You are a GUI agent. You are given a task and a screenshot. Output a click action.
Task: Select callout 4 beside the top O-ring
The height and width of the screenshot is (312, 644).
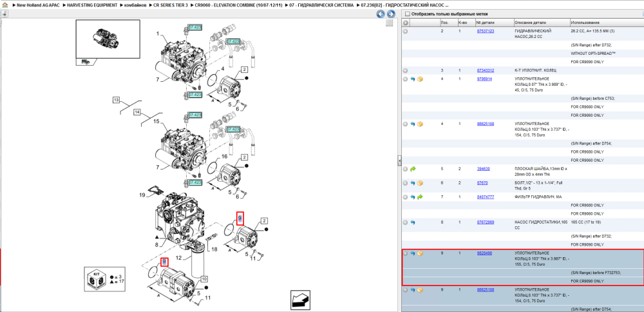223,68
